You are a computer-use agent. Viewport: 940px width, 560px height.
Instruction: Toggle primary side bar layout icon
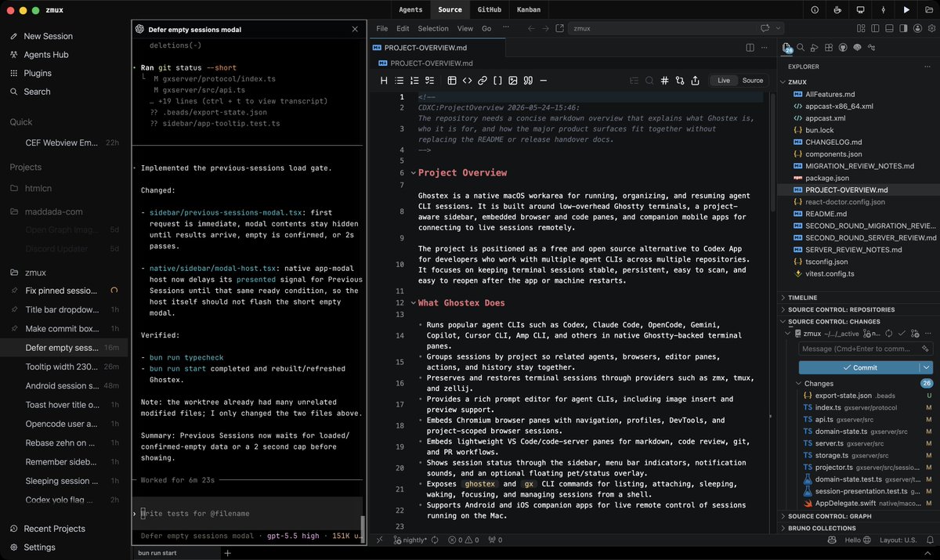(x=875, y=28)
